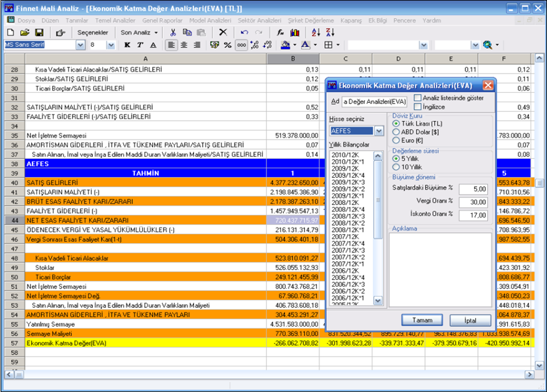Open the Genel Raporlar menu
This screenshot has width=547, height=392.
pos(163,21)
